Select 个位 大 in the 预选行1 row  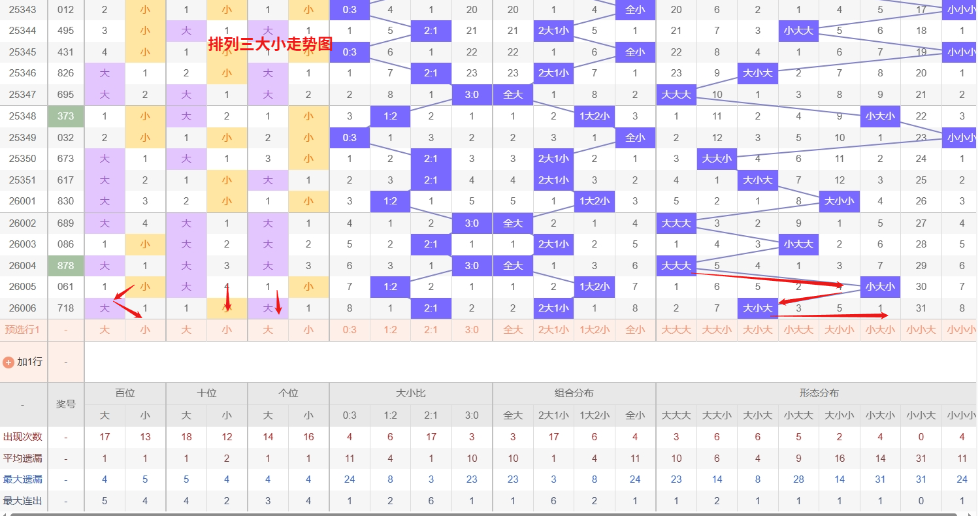268,330
